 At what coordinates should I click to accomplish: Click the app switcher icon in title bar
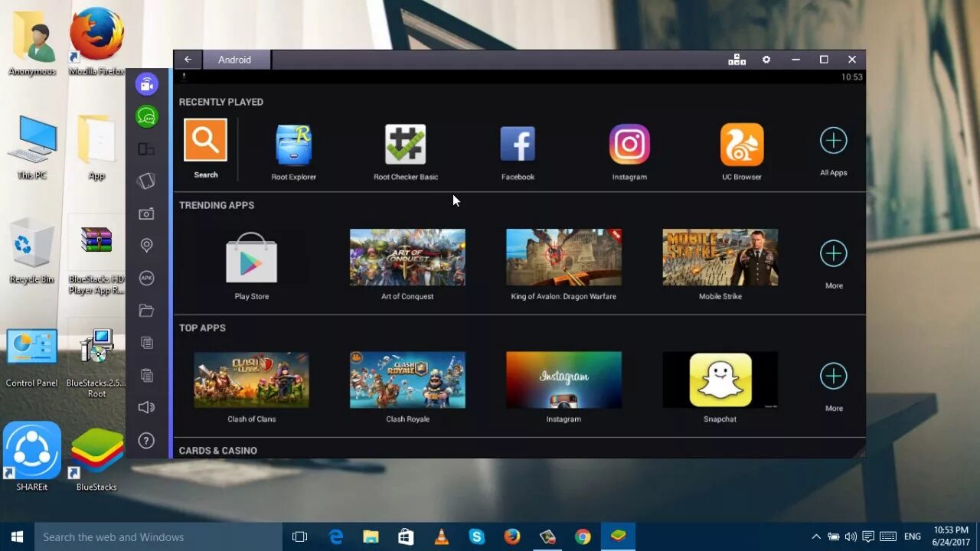click(x=737, y=59)
